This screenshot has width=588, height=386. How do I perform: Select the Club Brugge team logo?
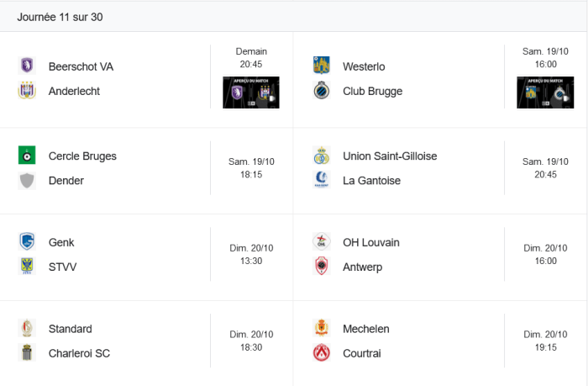pos(322,91)
